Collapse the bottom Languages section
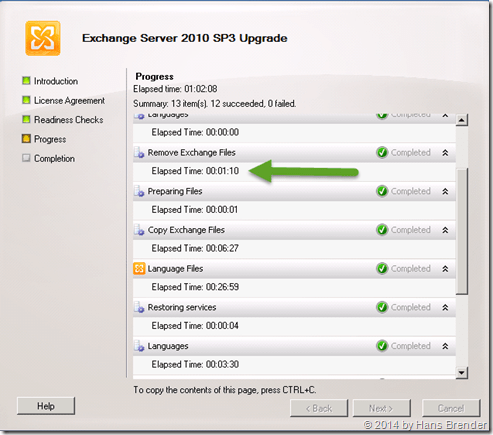The width and height of the screenshot is (493, 435). pos(445,346)
